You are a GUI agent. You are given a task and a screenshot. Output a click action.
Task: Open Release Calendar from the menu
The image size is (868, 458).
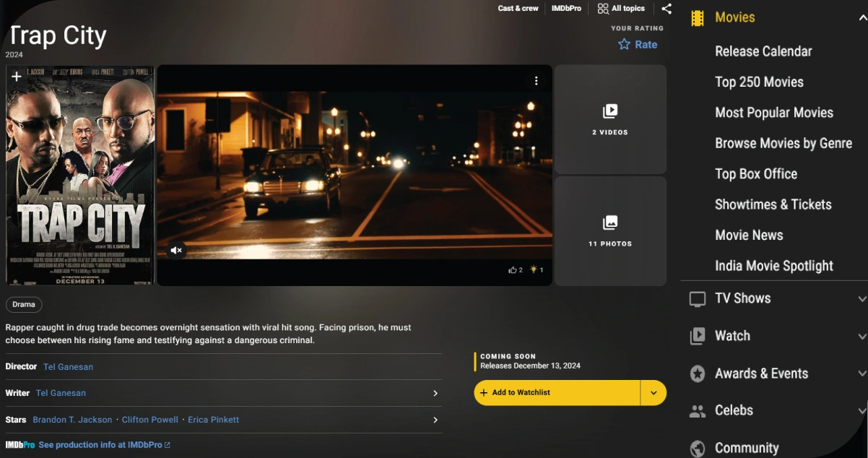pyautogui.click(x=763, y=51)
